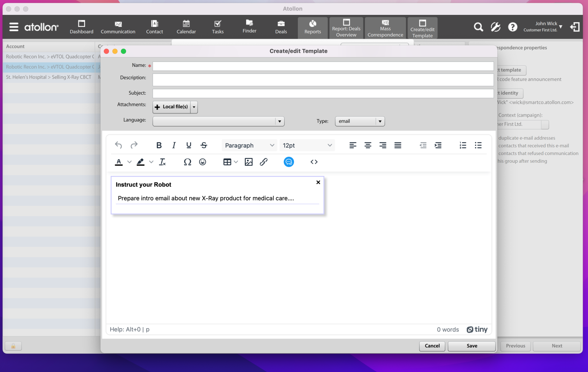The width and height of the screenshot is (588, 372).
Task: Insert a table
Action: [227, 162]
